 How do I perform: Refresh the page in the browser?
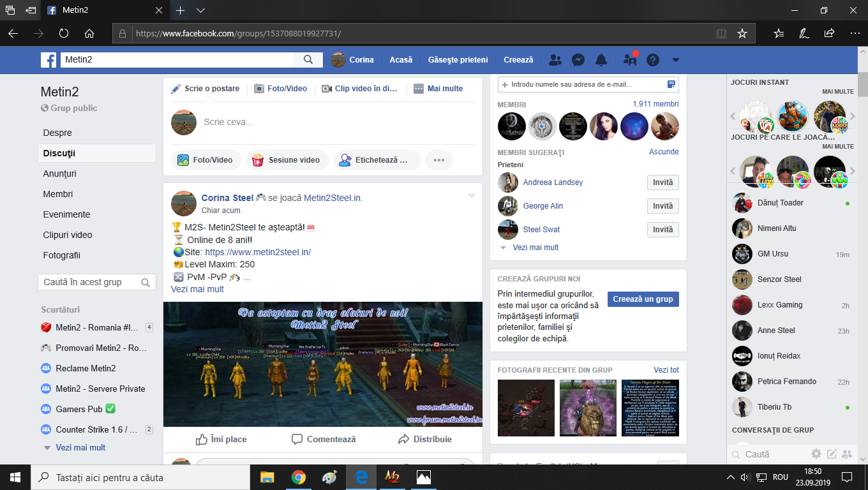64,33
